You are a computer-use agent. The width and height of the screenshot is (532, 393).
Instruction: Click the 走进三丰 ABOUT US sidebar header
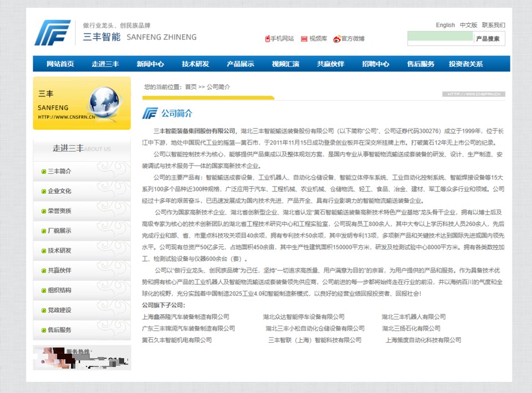pos(82,148)
